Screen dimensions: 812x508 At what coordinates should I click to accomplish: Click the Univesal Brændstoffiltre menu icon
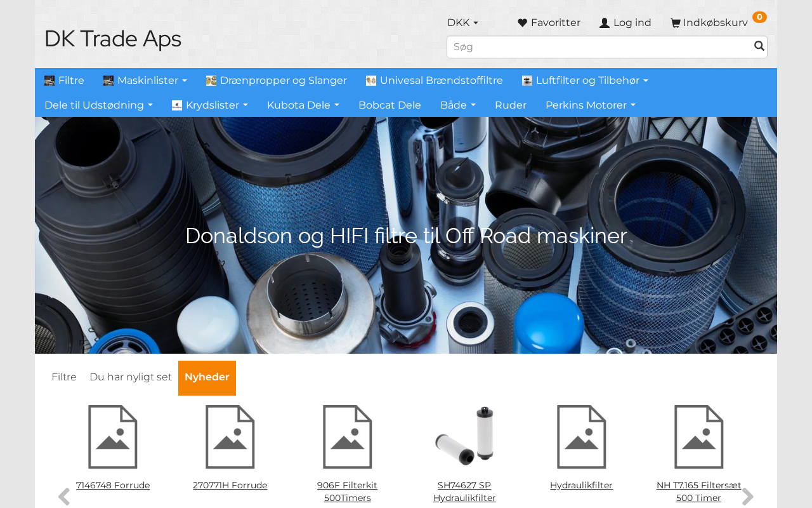(x=371, y=81)
